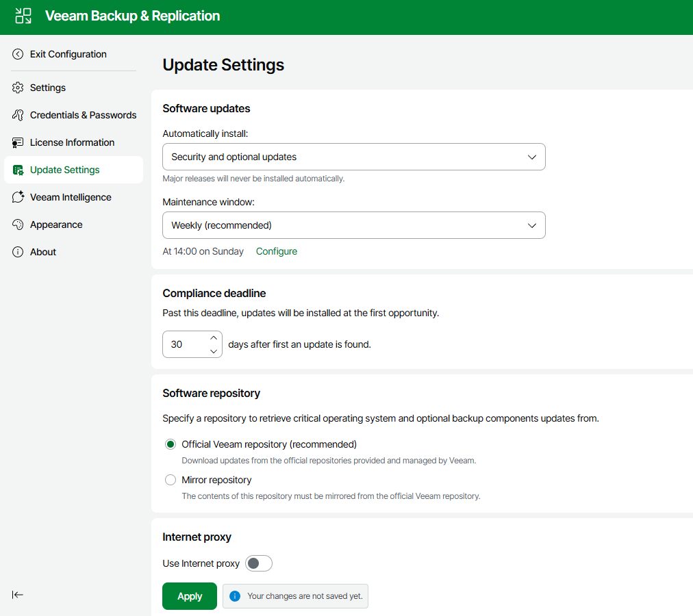Image resolution: width=693 pixels, height=616 pixels.
Task: Open the Maintenance window dropdown
Action: [353, 225]
